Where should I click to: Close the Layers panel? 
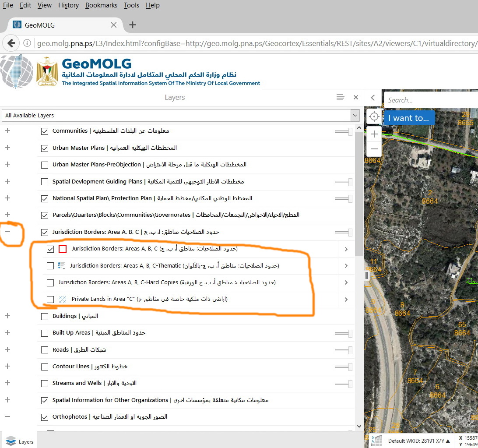[x=356, y=97]
